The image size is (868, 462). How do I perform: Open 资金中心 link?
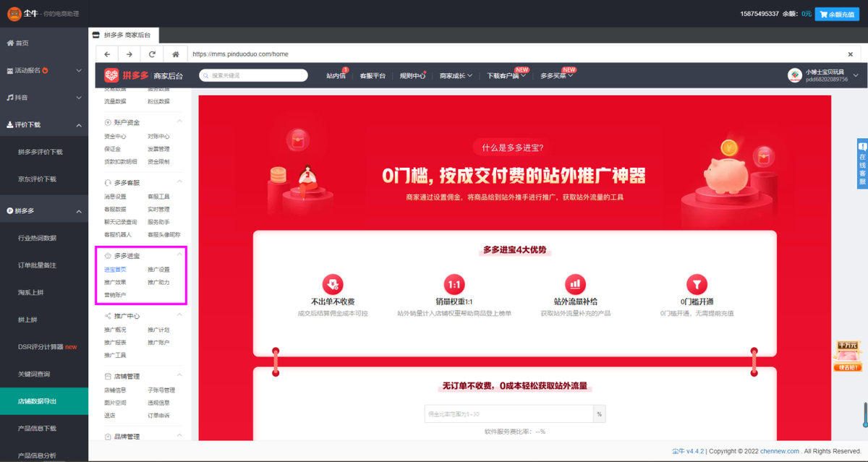pyautogui.click(x=115, y=136)
